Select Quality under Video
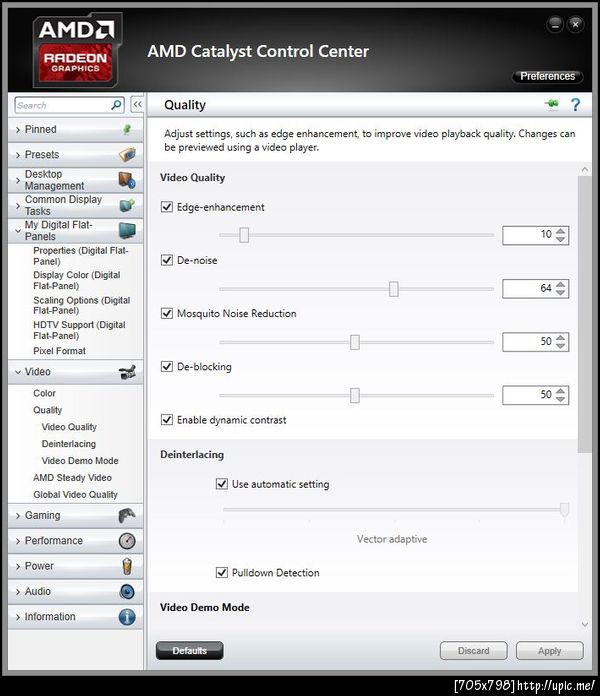Viewport: 600px width, 696px height. point(47,410)
